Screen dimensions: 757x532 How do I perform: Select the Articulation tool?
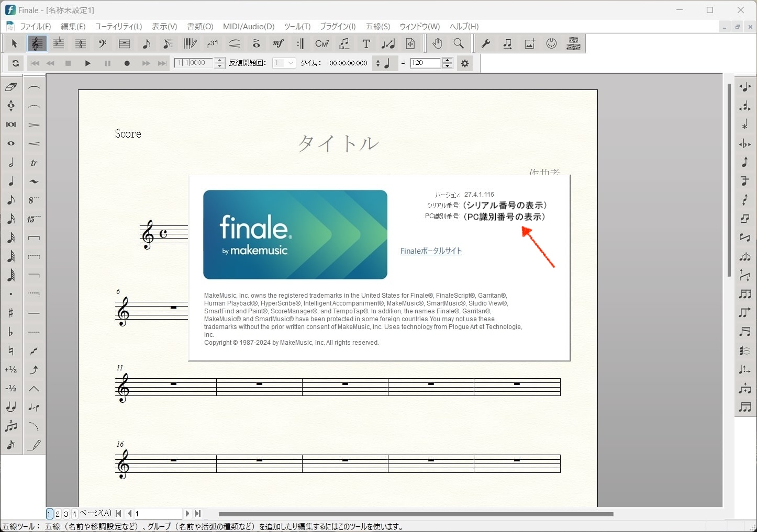click(x=256, y=44)
